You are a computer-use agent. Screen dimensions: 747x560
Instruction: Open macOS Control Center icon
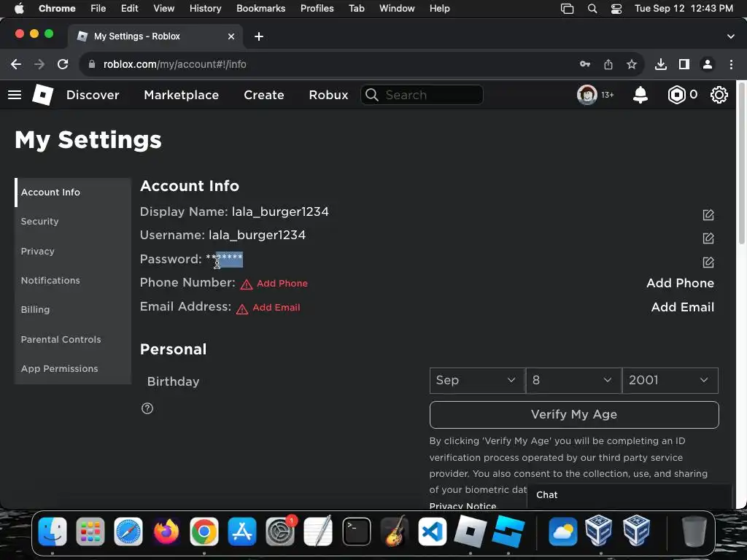[x=616, y=9]
